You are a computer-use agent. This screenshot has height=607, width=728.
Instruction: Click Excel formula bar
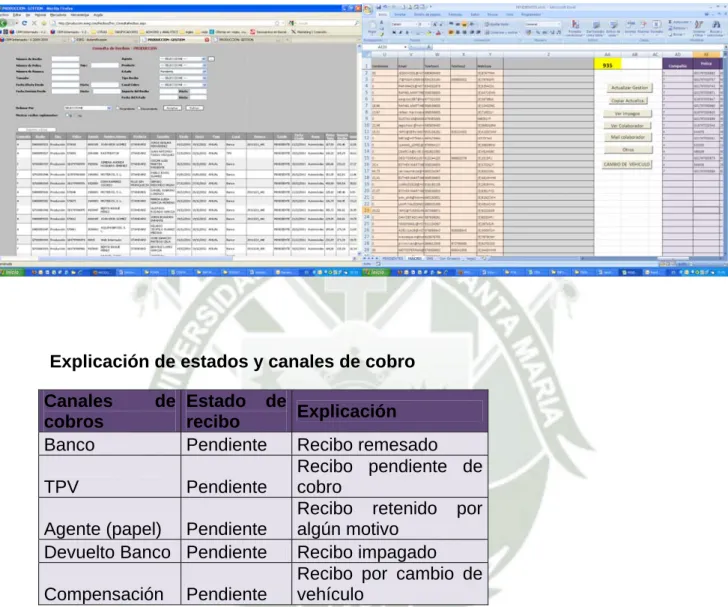[x=576, y=47]
